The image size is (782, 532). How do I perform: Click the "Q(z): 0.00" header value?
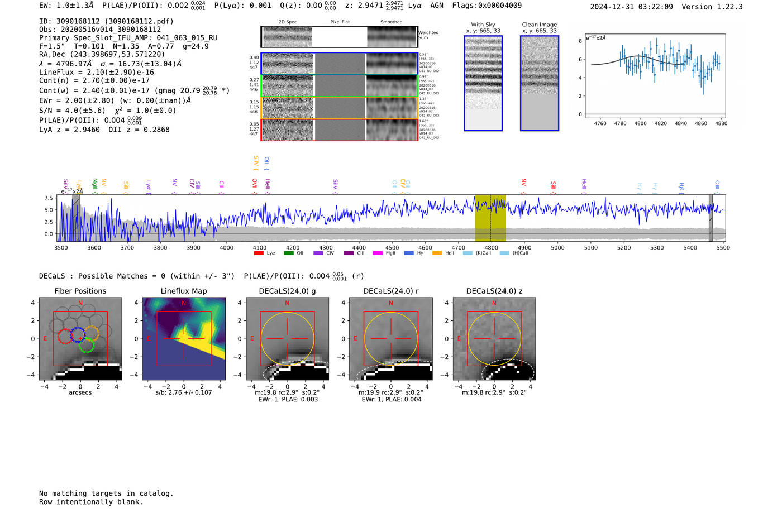click(301, 6)
